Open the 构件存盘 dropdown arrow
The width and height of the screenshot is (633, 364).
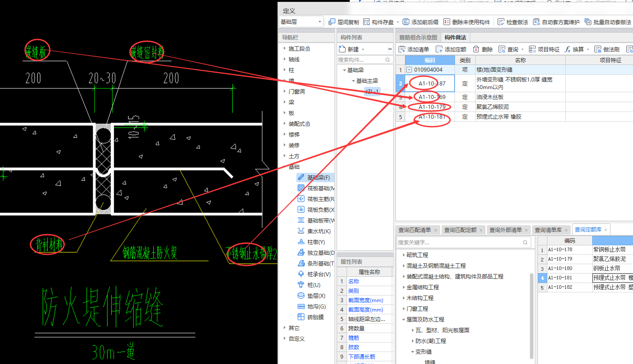pyautogui.click(x=397, y=22)
